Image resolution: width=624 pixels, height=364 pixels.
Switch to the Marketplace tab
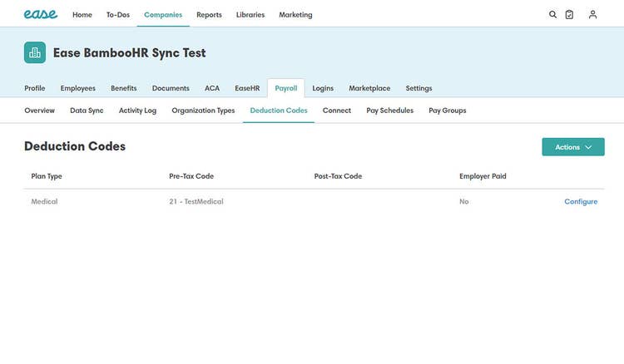(369, 88)
